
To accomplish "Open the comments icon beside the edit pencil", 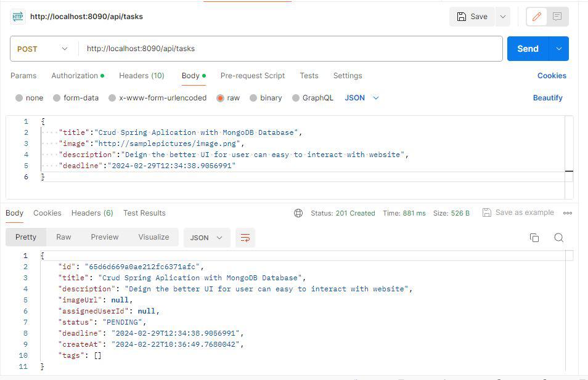I will (557, 17).
